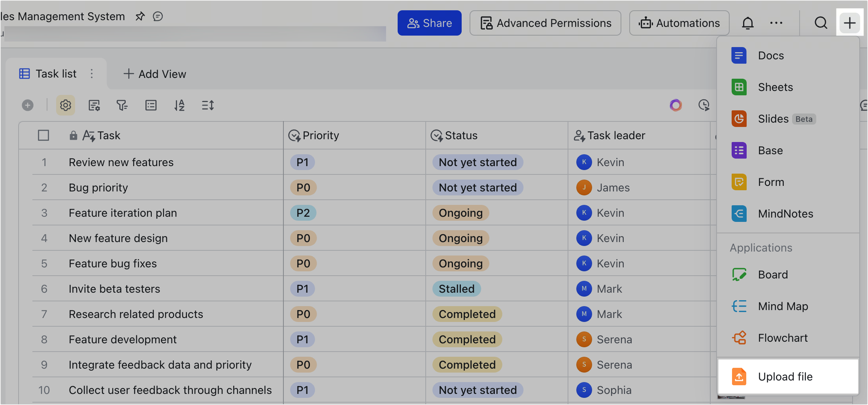Viewport: 868px width, 405px height.
Task: Click the form settings icon in the toolbar
Action: click(94, 105)
